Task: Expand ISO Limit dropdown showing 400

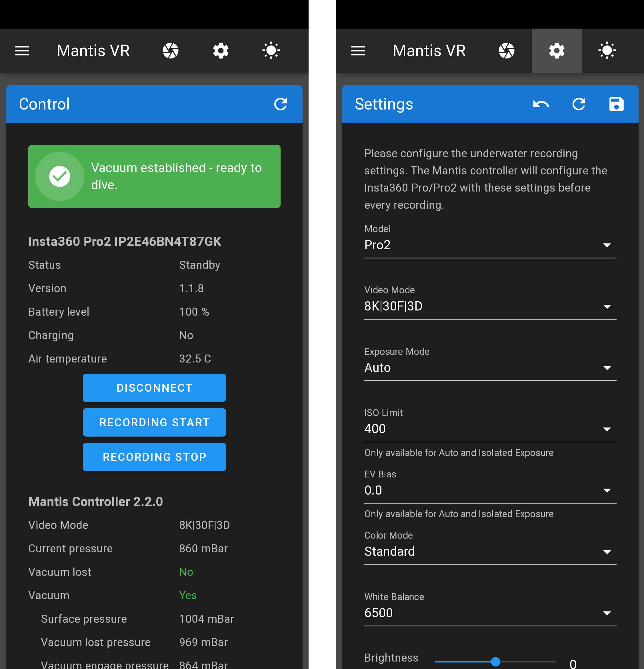Action: pyautogui.click(x=490, y=429)
